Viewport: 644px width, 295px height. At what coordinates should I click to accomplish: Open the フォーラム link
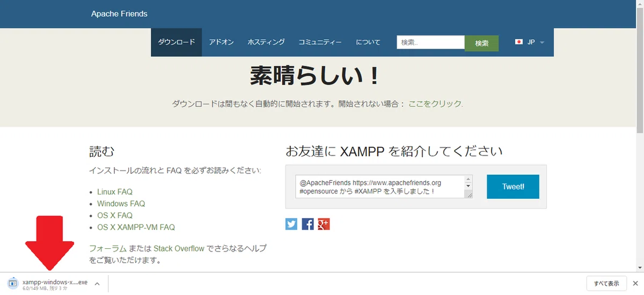click(x=108, y=249)
